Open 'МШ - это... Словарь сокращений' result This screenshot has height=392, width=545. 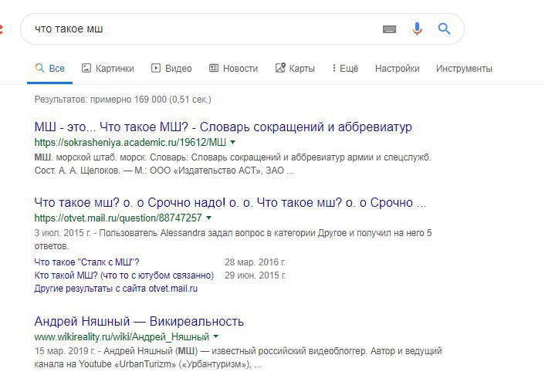pos(223,127)
